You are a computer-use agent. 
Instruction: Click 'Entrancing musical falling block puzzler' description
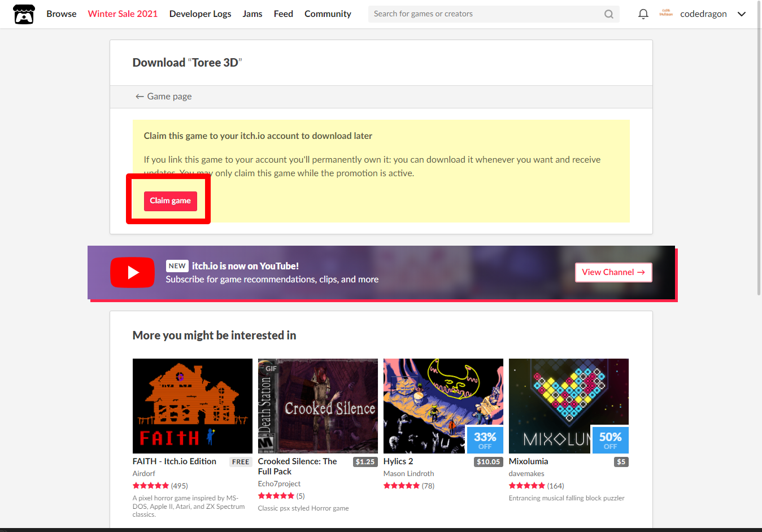567,498
